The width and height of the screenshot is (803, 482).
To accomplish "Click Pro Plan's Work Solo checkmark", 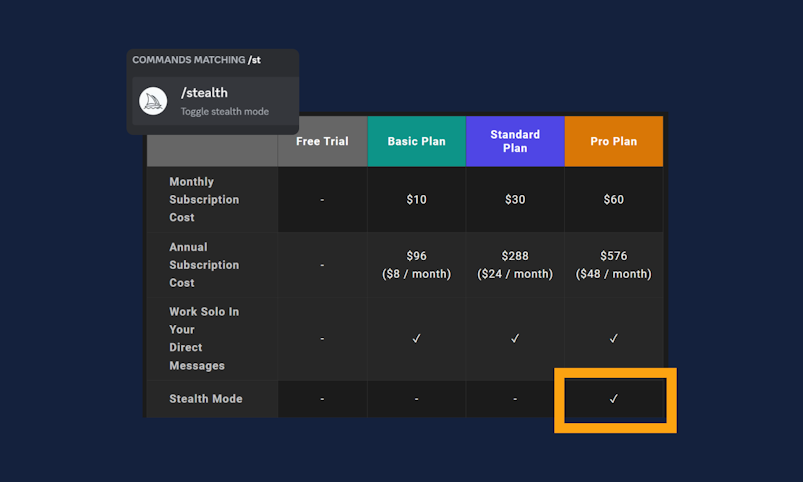I will tap(614, 339).
